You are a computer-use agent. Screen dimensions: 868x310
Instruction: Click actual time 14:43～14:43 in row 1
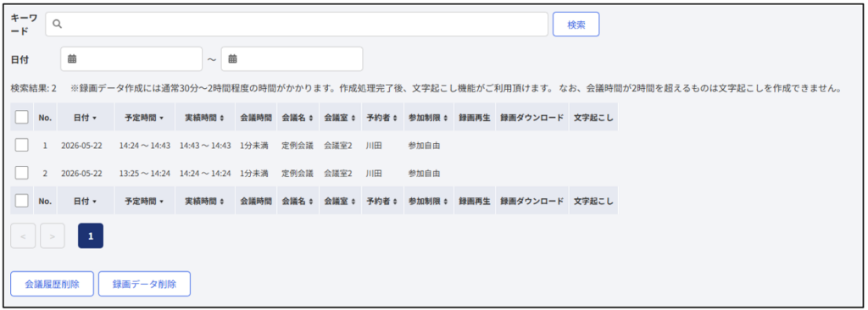point(205,146)
